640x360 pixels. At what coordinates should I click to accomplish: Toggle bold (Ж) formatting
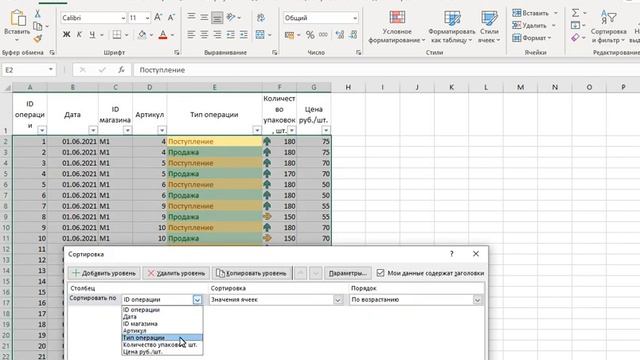[66, 35]
